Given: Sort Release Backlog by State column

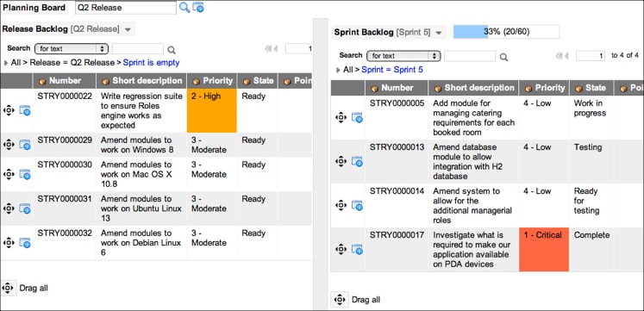Looking at the screenshot, I should click(x=263, y=81).
